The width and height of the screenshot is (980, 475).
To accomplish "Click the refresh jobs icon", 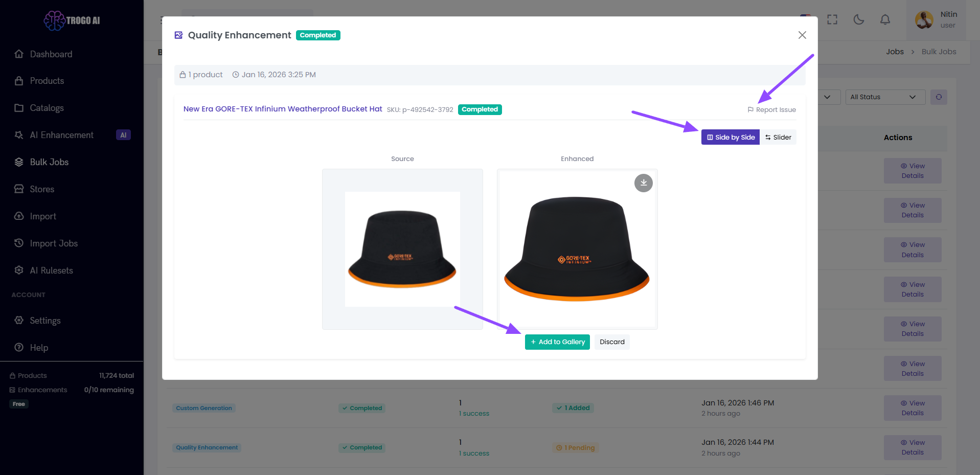I will click(939, 97).
